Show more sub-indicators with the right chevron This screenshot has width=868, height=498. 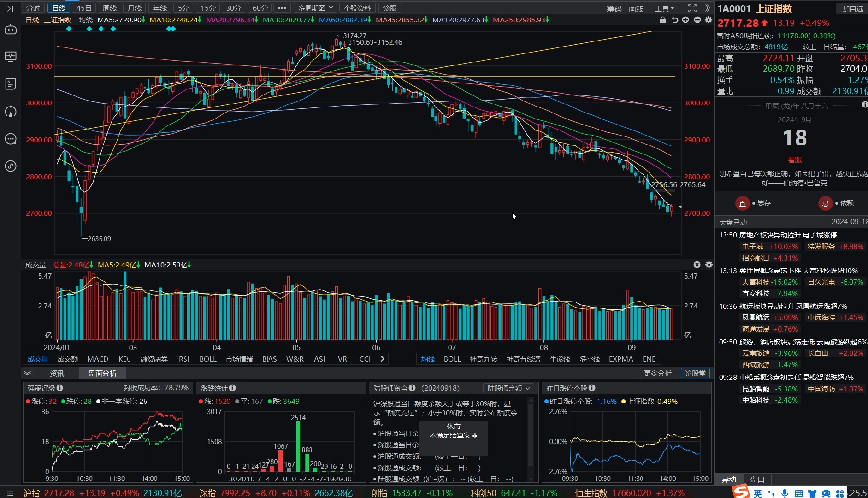point(382,359)
